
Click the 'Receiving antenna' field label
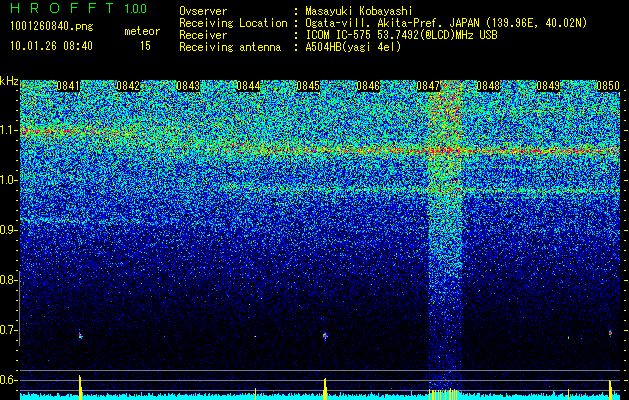tap(230, 47)
